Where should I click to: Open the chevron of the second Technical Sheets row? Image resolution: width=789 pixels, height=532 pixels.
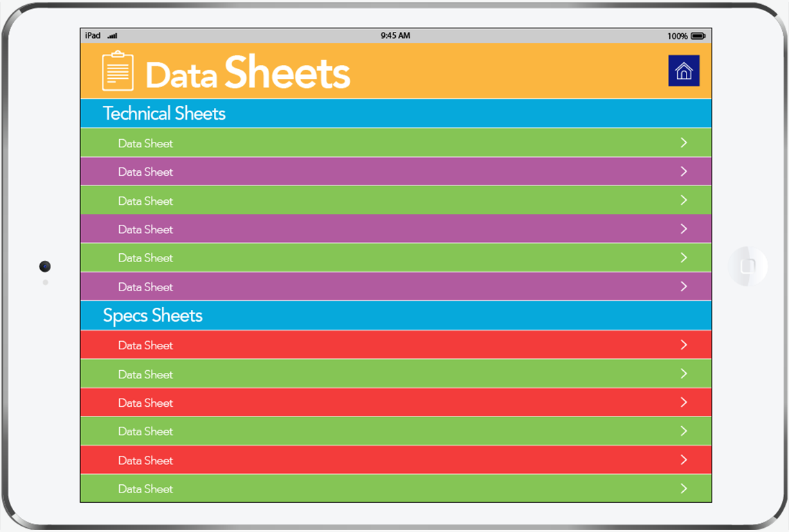click(x=684, y=172)
